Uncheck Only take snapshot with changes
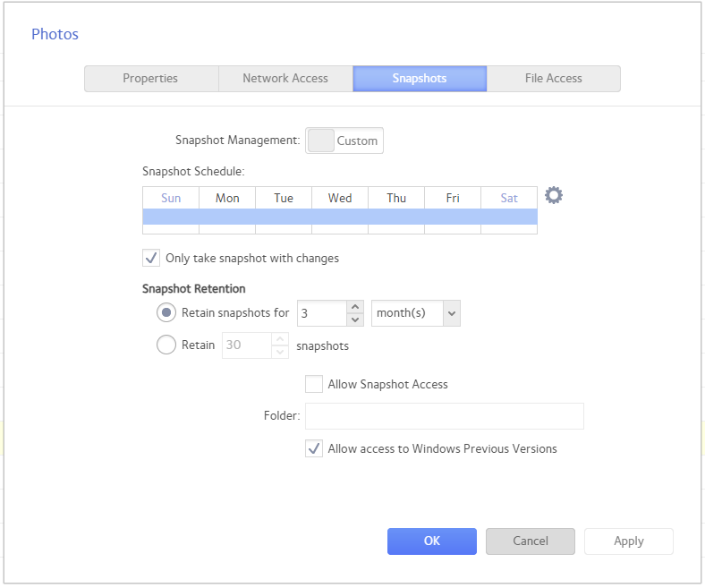The image size is (705, 588). (x=151, y=259)
